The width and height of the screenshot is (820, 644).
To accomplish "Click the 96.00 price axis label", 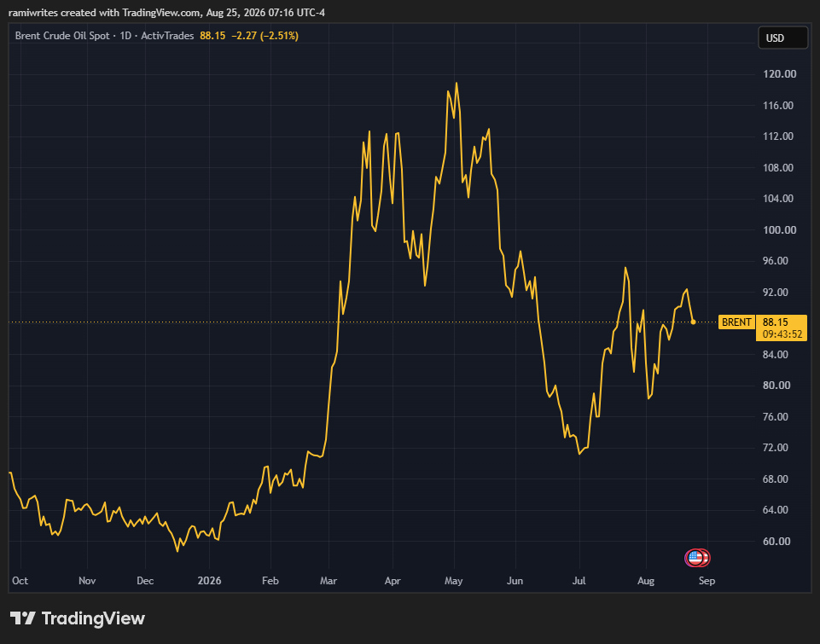I will pyautogui.click(x=776, y=260).
